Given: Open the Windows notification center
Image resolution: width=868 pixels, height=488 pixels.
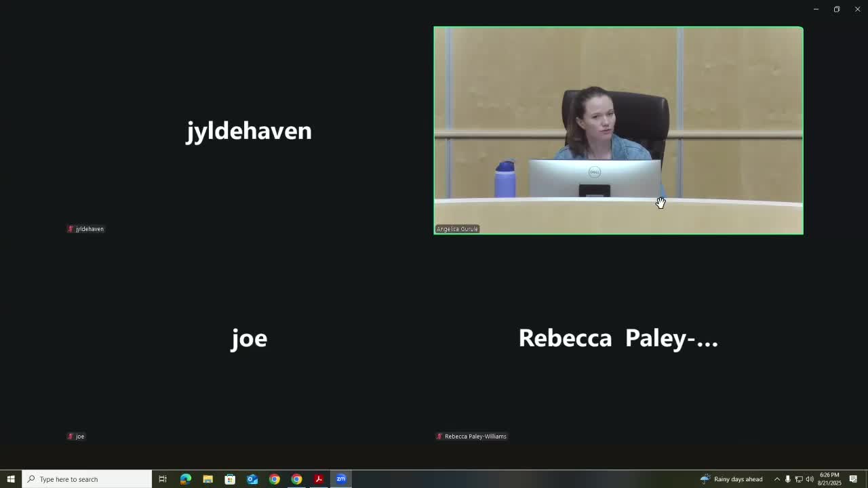Looking at the screenshot, I should click(x=854, y=479).
